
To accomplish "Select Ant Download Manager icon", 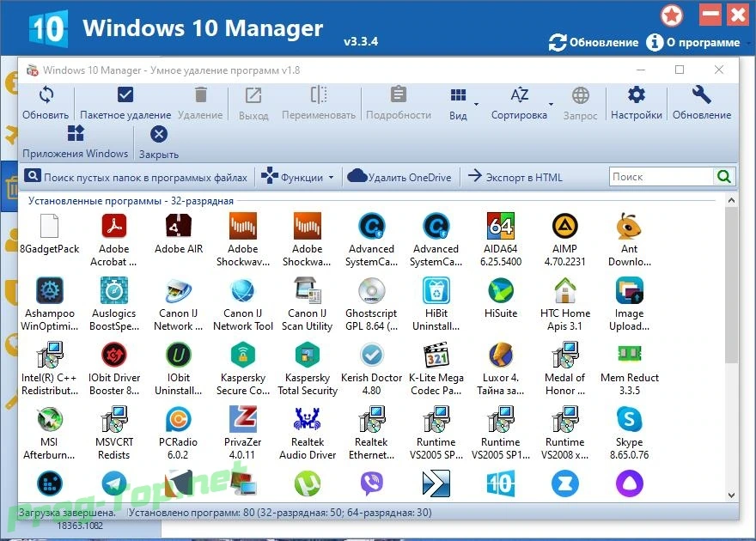I will pyautogui.click(x=629, y=226).
